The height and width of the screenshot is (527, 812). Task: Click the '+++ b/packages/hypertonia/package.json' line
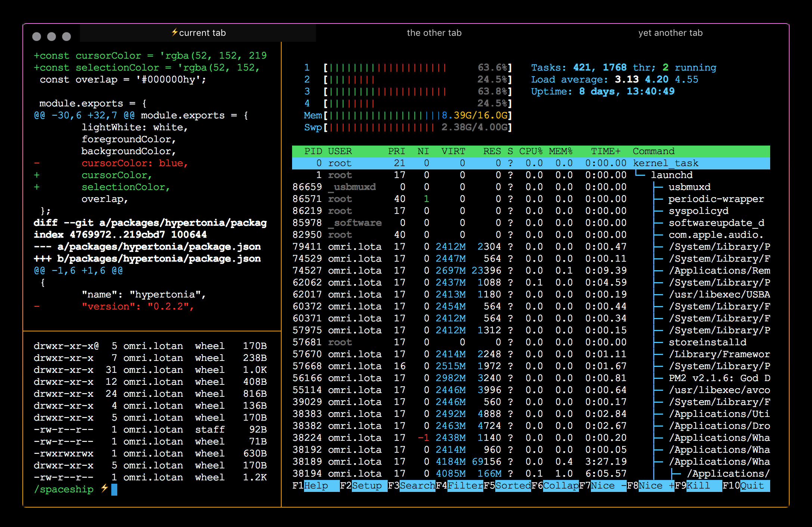pos(147,259)
